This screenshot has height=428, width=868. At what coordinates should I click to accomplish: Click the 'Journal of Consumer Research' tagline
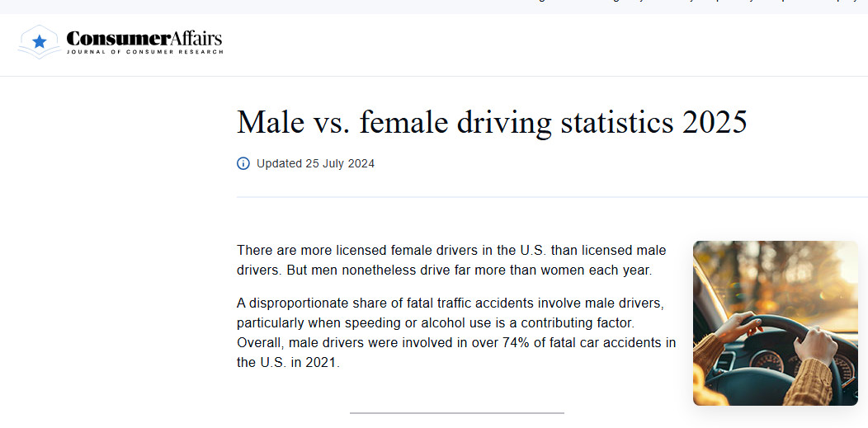pos(144,52)
